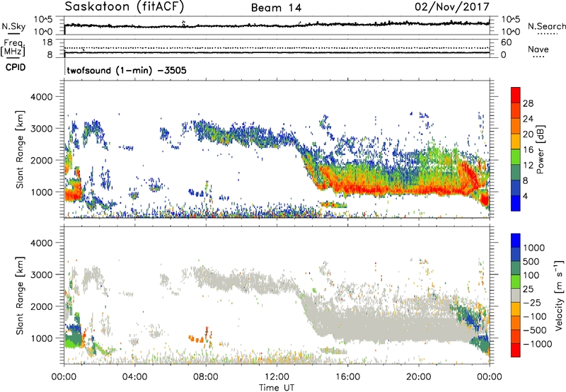The width and height of the screenshot is (566, 392).
Task: Click the "twofsound (1-min) -3505" text
Action: tap(127, 70)
